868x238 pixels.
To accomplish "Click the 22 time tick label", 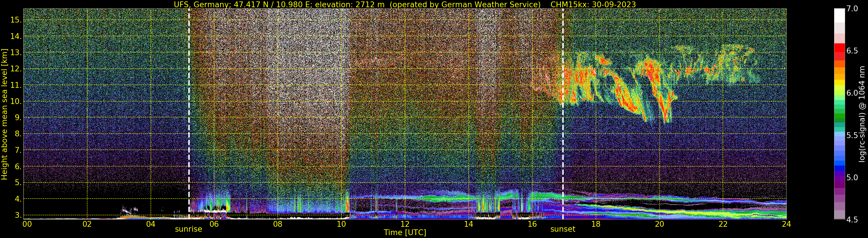I will (723, 224).
